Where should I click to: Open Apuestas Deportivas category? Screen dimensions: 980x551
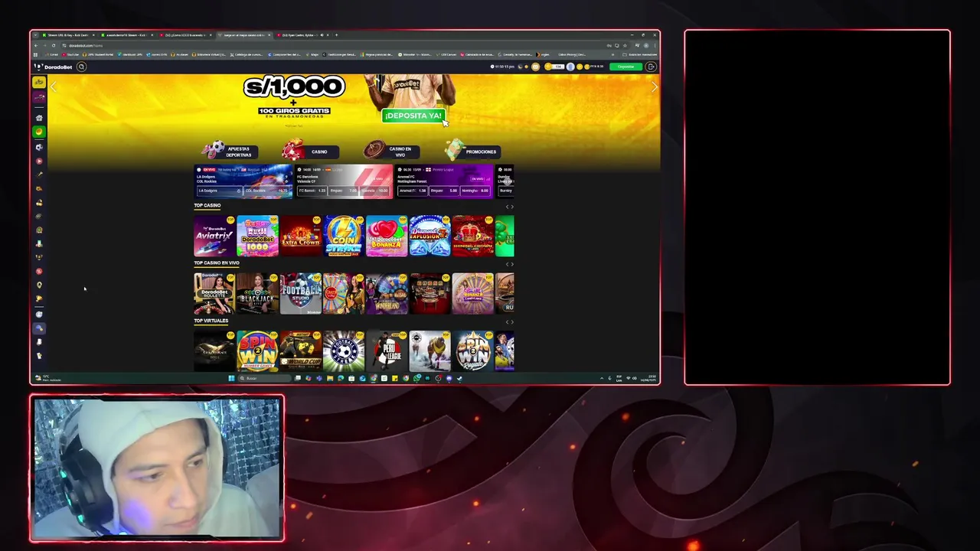tap(230, 151)
